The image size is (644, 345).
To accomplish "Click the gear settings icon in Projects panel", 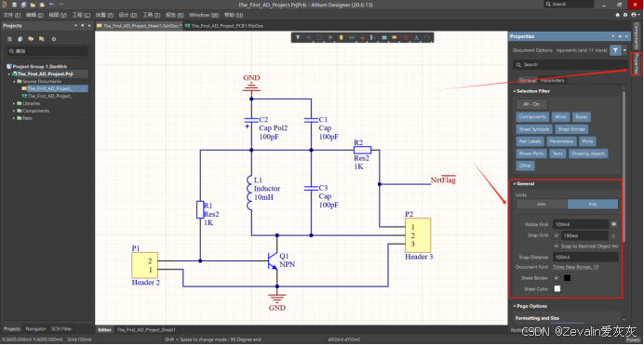I will [54, 39].
